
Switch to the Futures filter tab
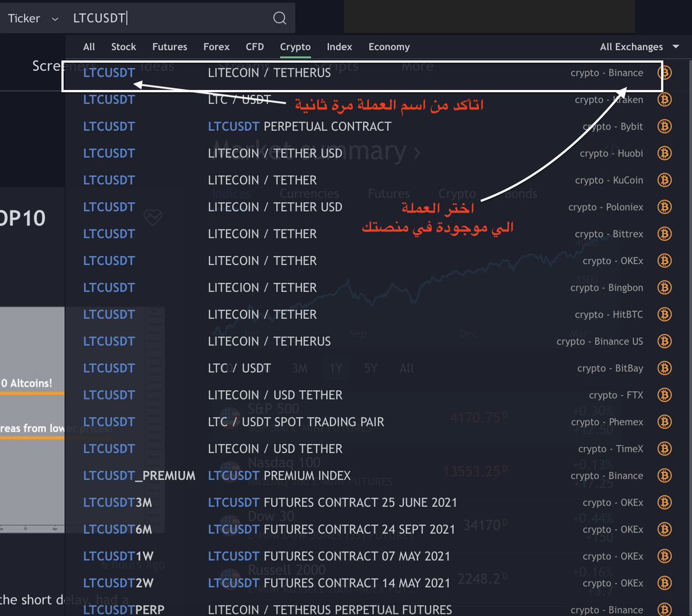tap(170, 47)
